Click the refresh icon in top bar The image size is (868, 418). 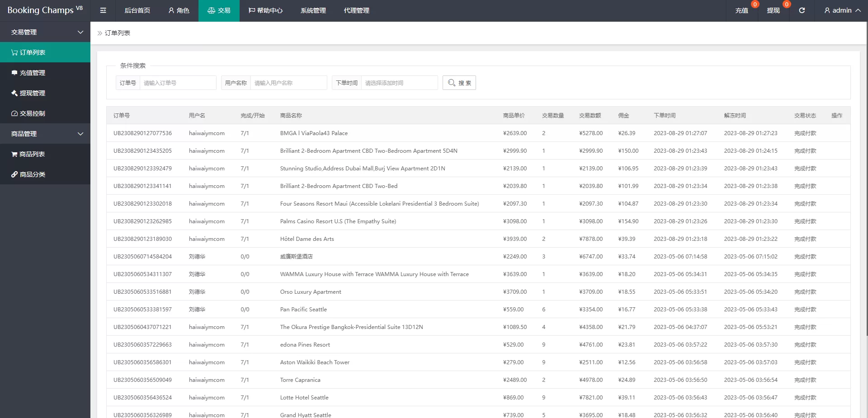pyautogui.click(x=802, y=10)
